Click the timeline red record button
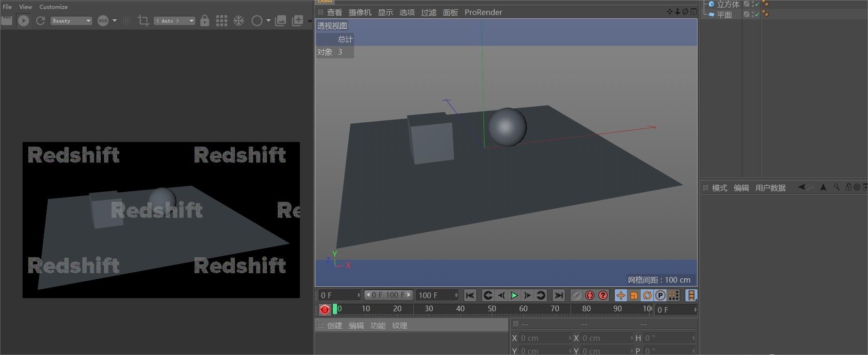Image resolution: width=868 pixels, height=355 pixels. pos(324,309)
